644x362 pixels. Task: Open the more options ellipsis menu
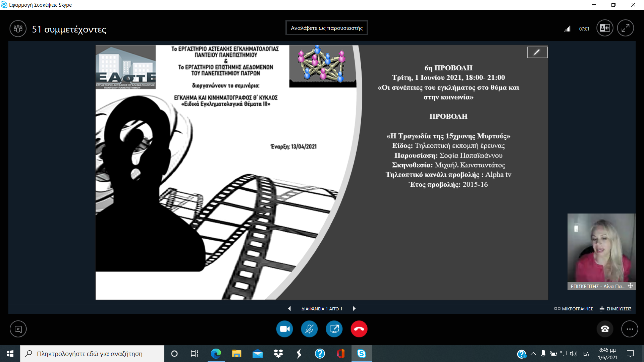(630, 329)
